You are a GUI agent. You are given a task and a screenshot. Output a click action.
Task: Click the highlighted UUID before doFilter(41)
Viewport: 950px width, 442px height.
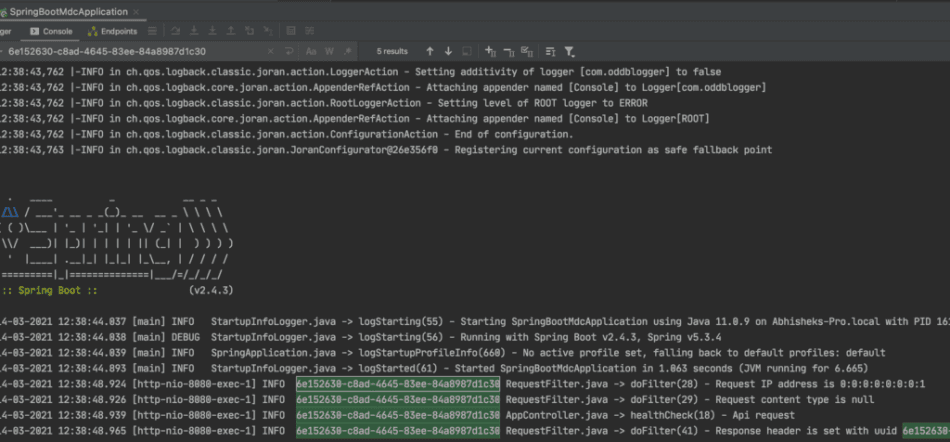tap(398, 431)
